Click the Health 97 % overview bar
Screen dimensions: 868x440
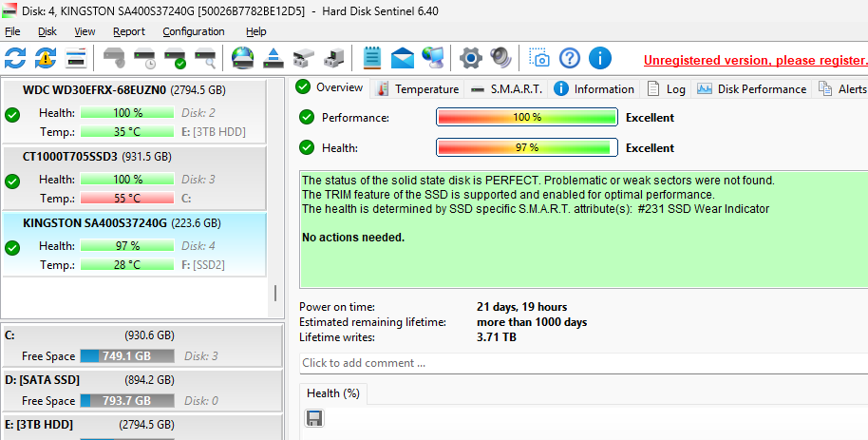click(x=526, y=147)
